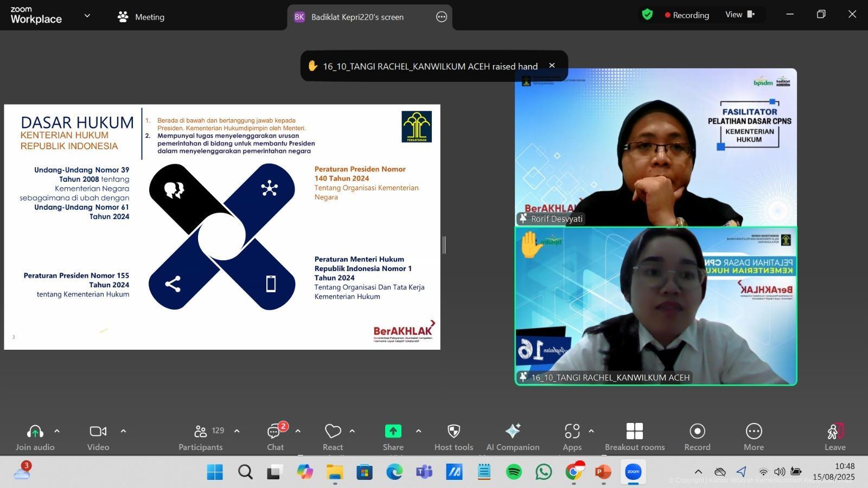This screenshot has height=488, width=868.
Task: Click the green Share screen icon
Action: click(x=393, y=432)
